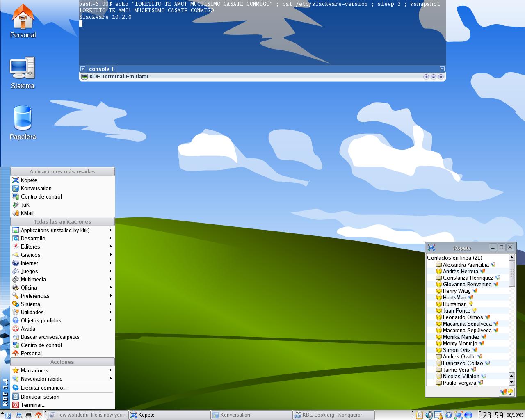Click the KDE Terminal Emulator title icon
Viewport: 525px width, 420px height.
tap(84, 77)
